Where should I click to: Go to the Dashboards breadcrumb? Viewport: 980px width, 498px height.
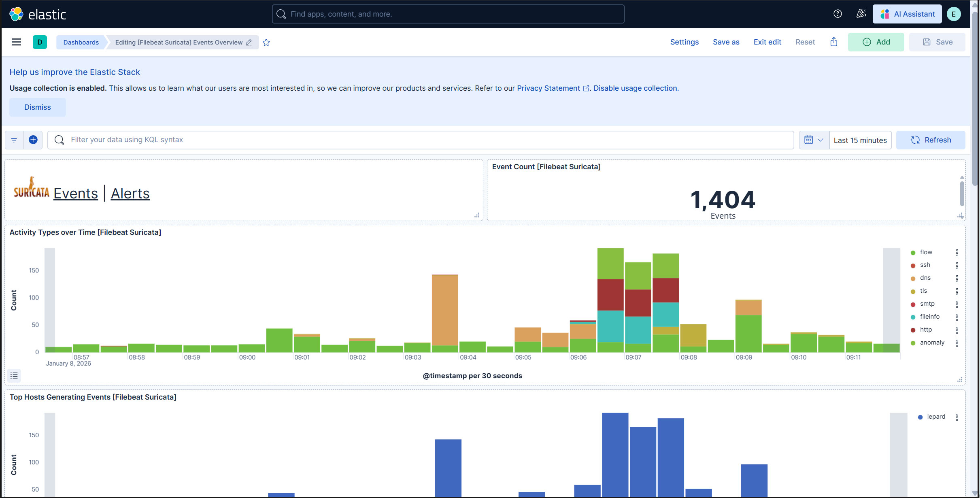point(81,43)
